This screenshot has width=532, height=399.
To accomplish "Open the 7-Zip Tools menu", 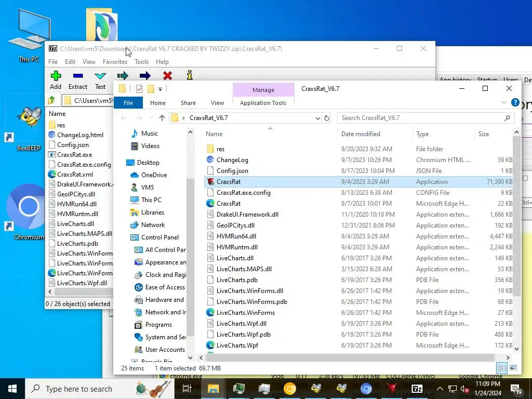I will [141, 62].
